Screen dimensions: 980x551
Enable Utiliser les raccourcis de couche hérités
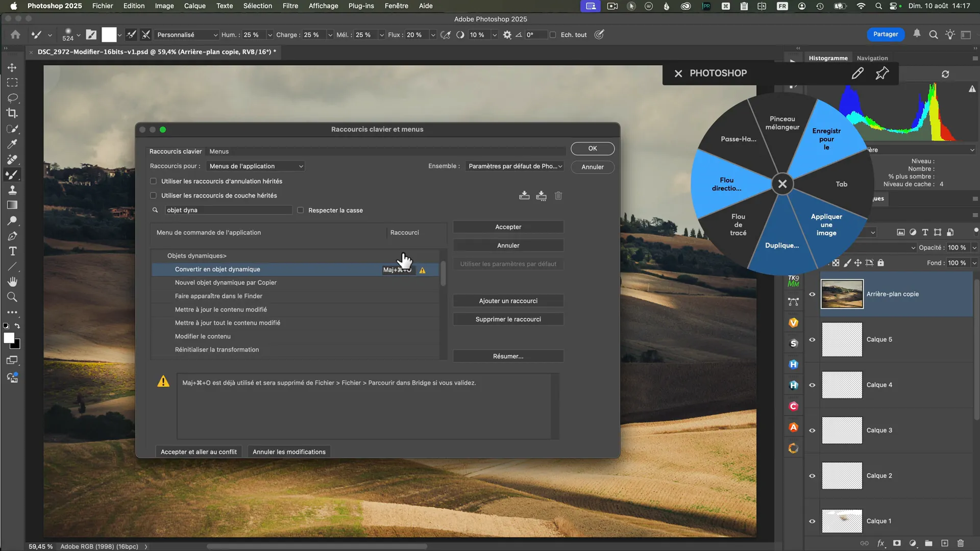point(153,195)
